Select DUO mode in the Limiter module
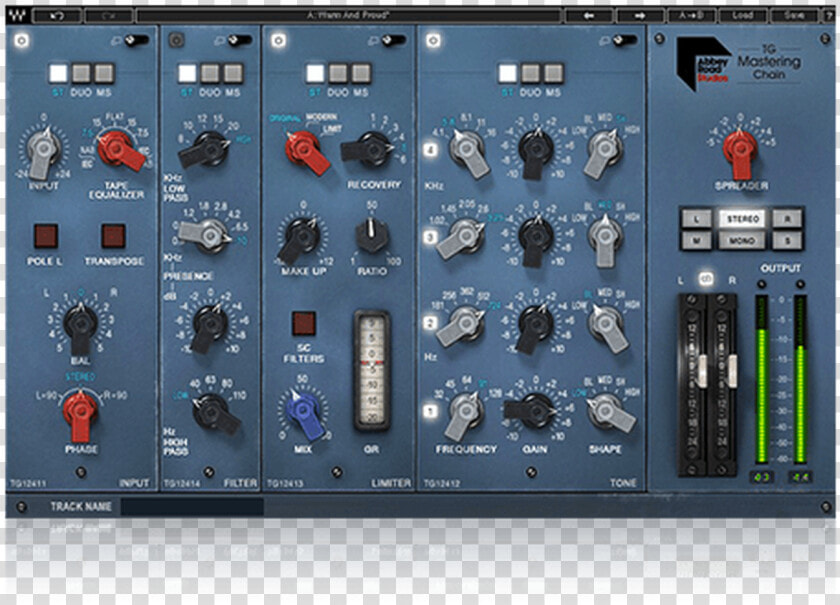This screenshot has width=840, height=605. coord(338,73)
